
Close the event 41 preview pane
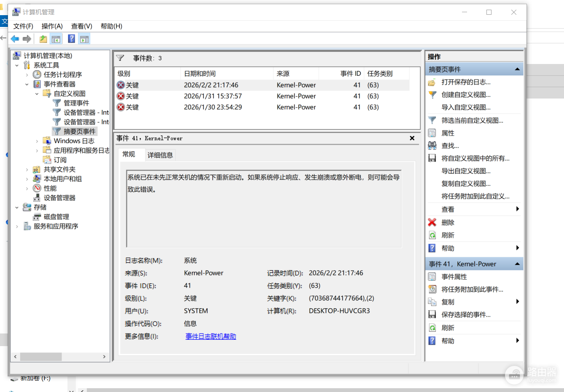[x=412, y=138]
